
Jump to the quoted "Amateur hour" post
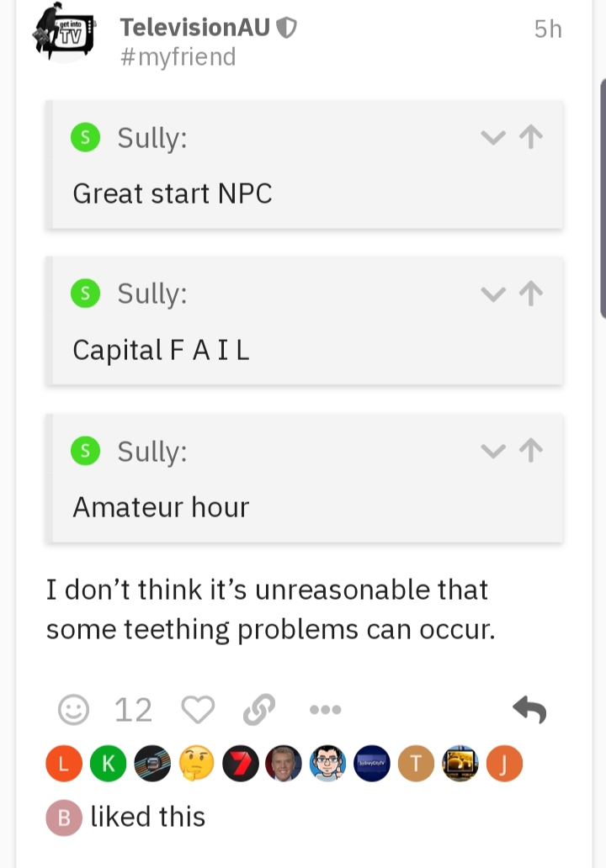[531, 451]
